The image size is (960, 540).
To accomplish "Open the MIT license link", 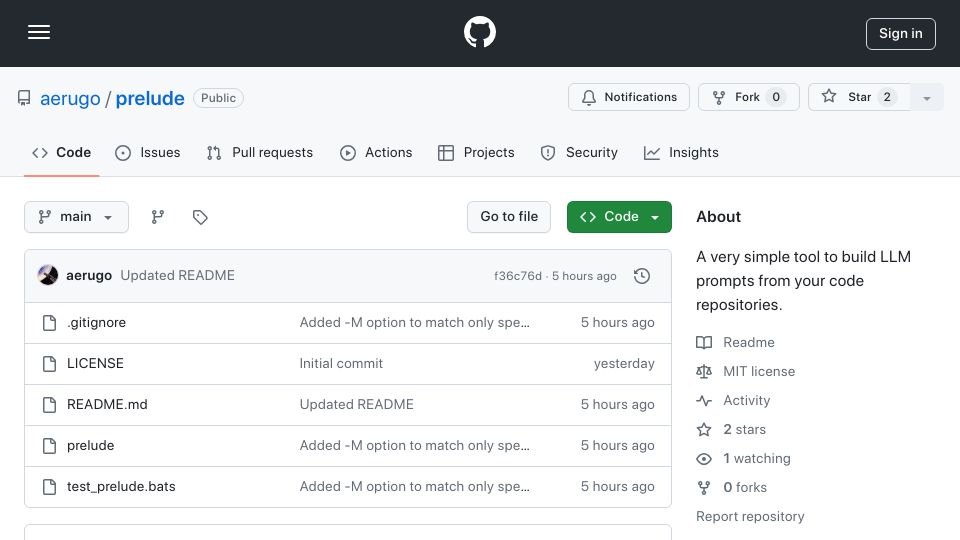I will 746,372.
